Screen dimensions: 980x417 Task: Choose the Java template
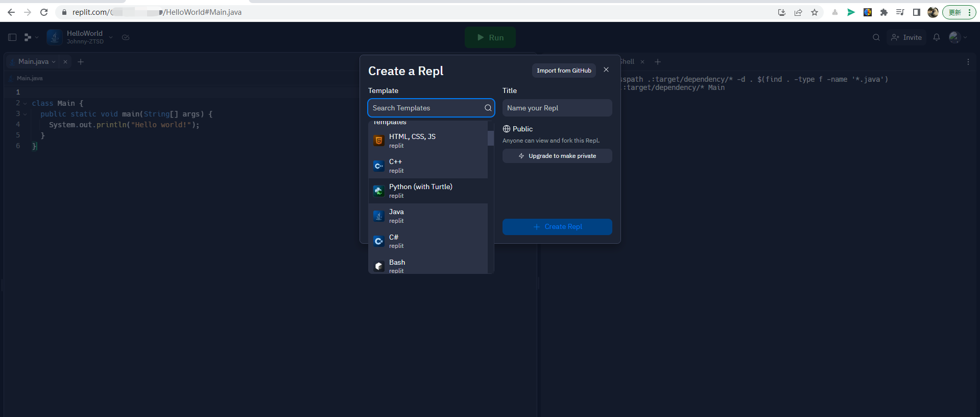[x=428, y=216]
